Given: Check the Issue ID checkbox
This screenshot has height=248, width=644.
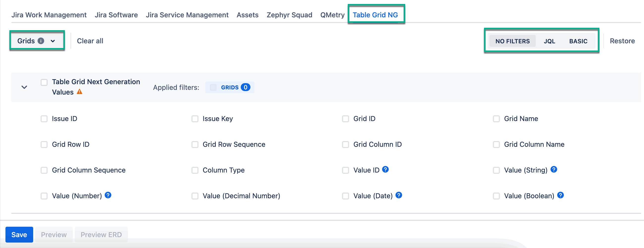Looking at the screenshot, I should pos(44,119).
